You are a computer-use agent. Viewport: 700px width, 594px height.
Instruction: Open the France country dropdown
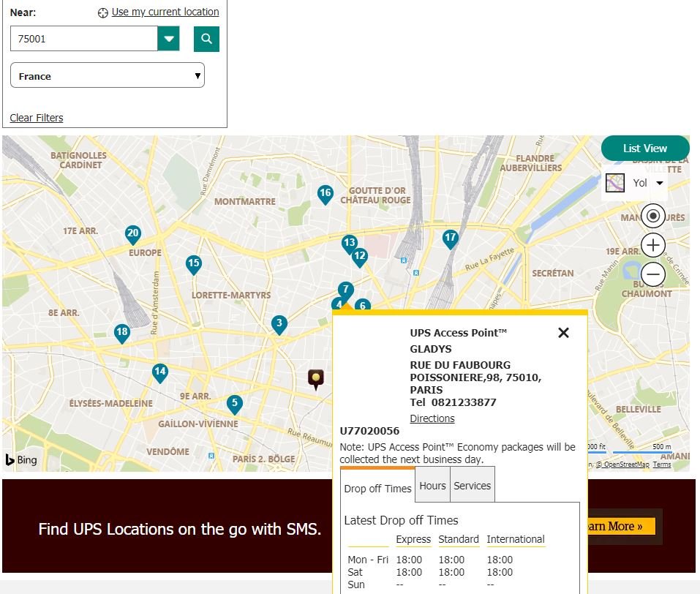(x=107, y=75)
